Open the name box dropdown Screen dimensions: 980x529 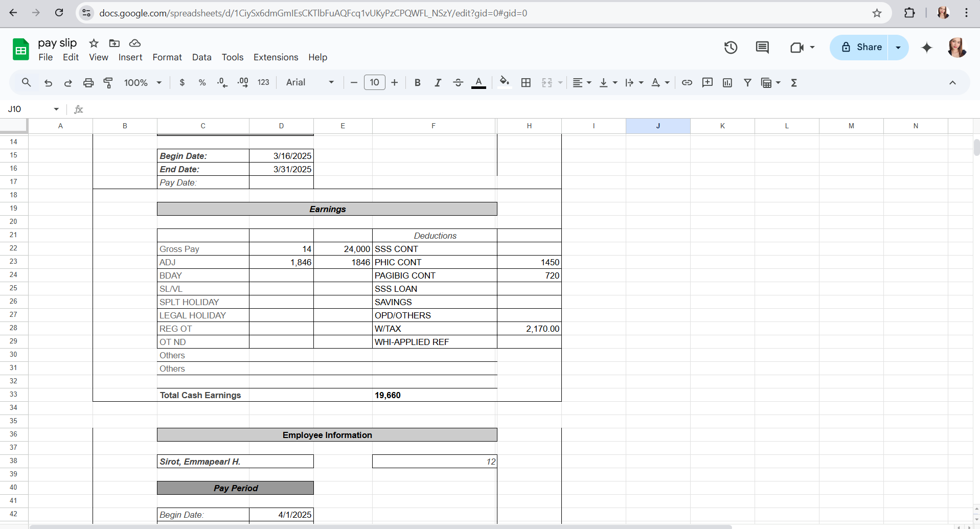pyautogui.click(x=56, y=109)
